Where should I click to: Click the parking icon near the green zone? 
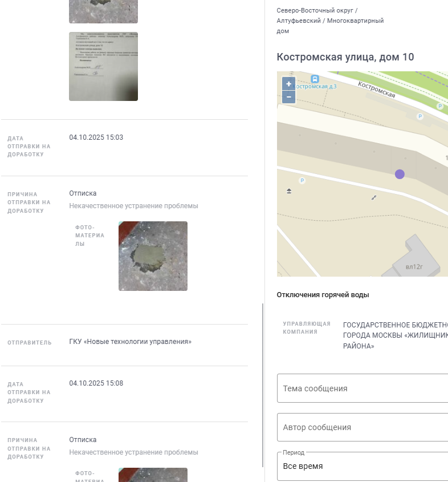click(x=440, y=106)
